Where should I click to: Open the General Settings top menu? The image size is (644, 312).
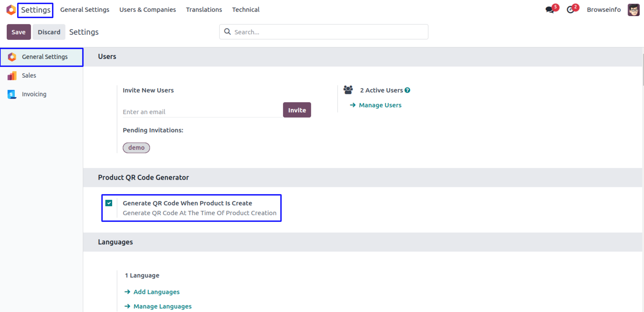click(x=85, y=10)
